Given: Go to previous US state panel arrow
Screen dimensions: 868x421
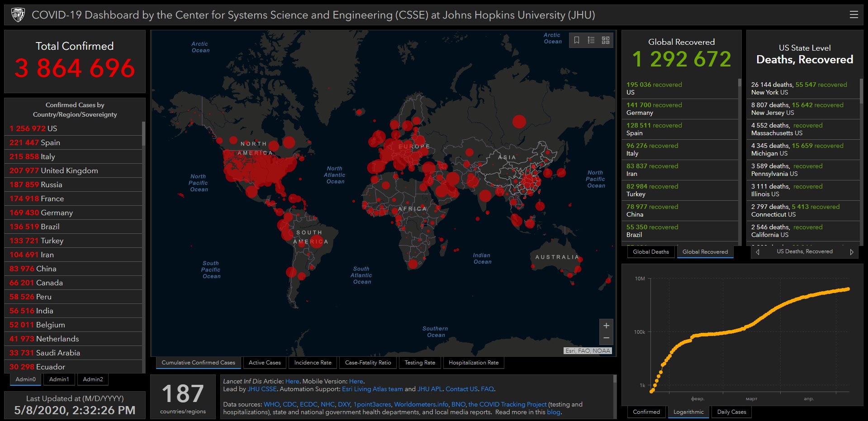Looking at the screenshot, I should coord(758,252).
